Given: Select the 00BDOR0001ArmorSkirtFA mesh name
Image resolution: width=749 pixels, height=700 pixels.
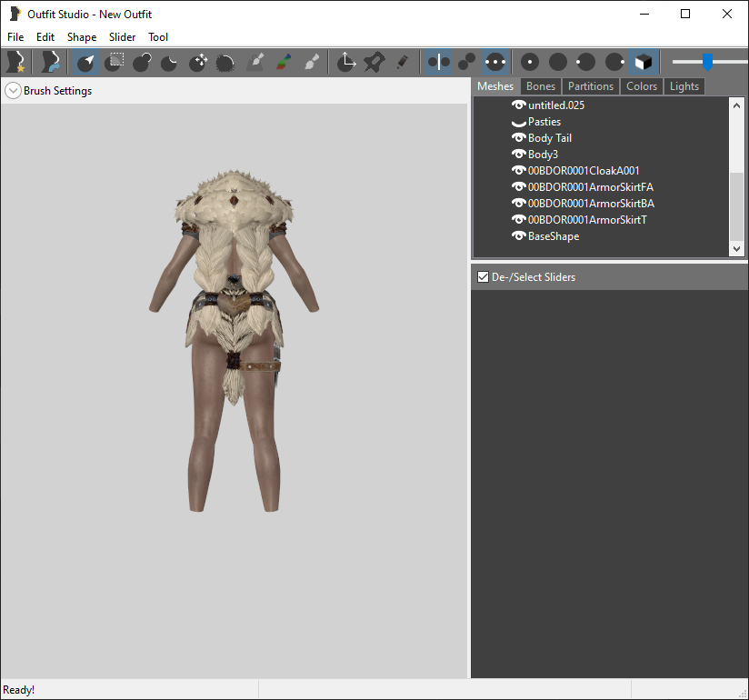Looking at the screenshot, I should pos(591,187).
